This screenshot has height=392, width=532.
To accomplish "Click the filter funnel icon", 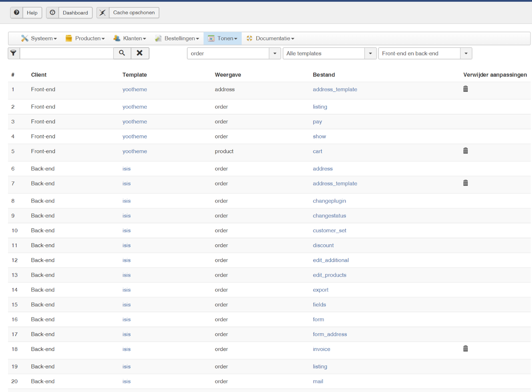I will pyautogui.click(x=13, y=53).
